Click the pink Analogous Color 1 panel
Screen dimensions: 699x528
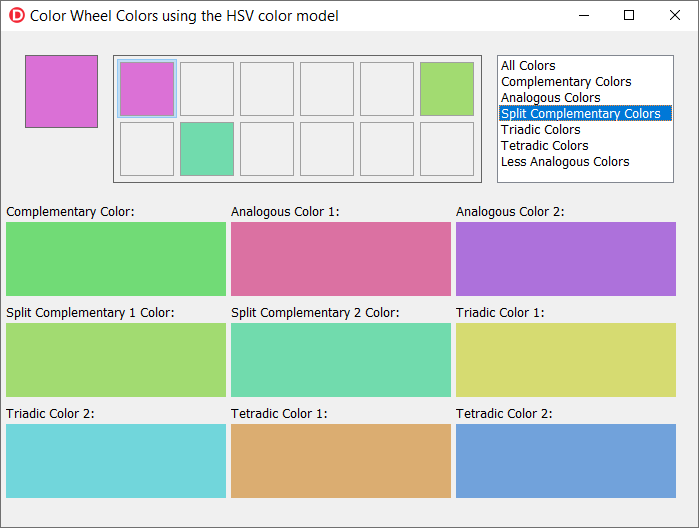click(341, 259)
